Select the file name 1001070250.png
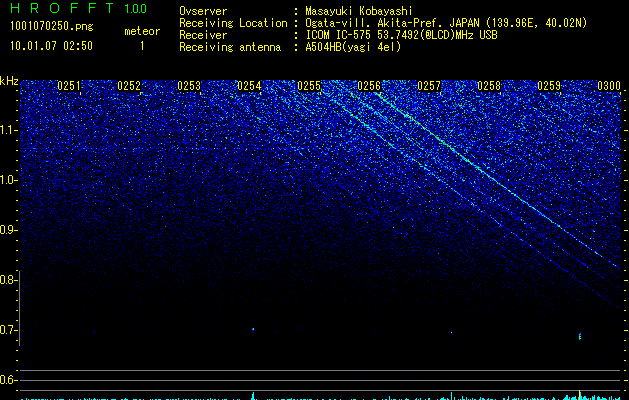 coord(52,26)
